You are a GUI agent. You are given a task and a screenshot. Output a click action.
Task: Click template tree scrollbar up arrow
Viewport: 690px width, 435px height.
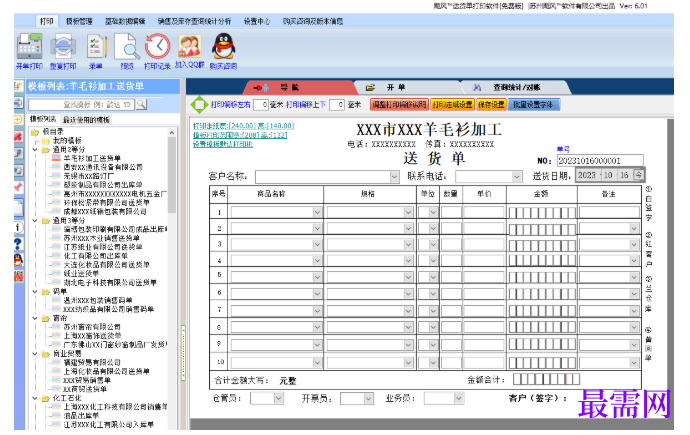[x=172, y=132]
